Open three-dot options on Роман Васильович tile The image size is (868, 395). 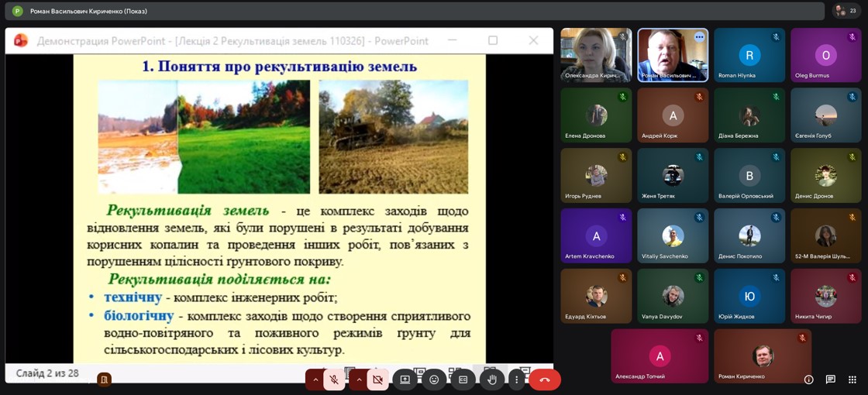(x=699, y=37)
